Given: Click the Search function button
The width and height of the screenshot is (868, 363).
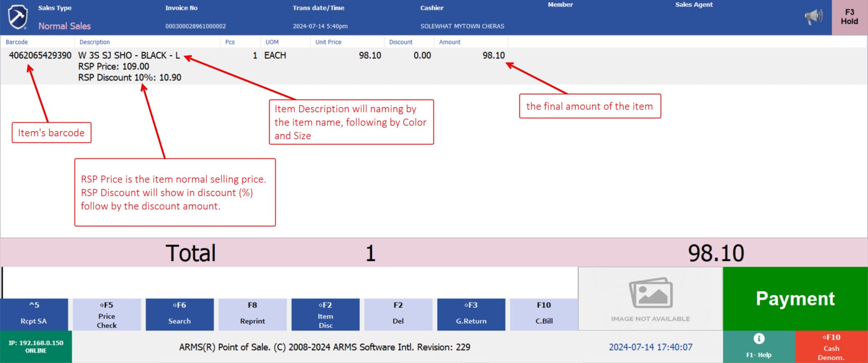Looking at the screenshot, I should (x=179, y=314).
